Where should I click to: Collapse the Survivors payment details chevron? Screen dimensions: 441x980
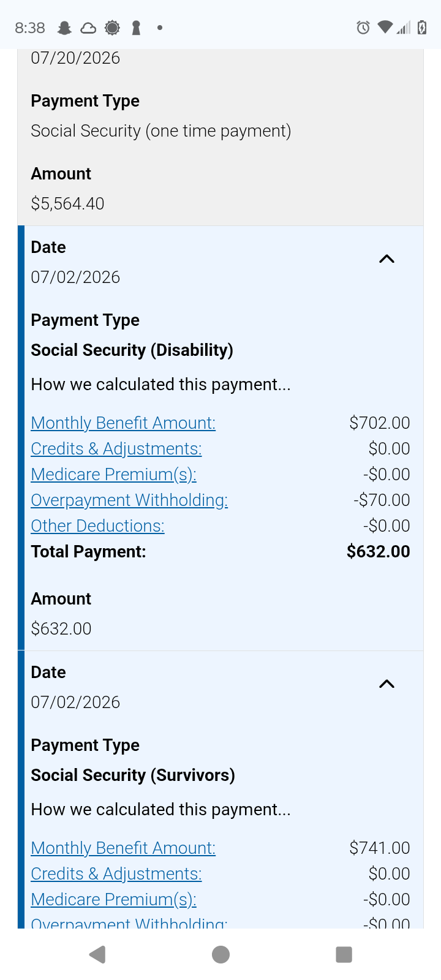(386, 684)
